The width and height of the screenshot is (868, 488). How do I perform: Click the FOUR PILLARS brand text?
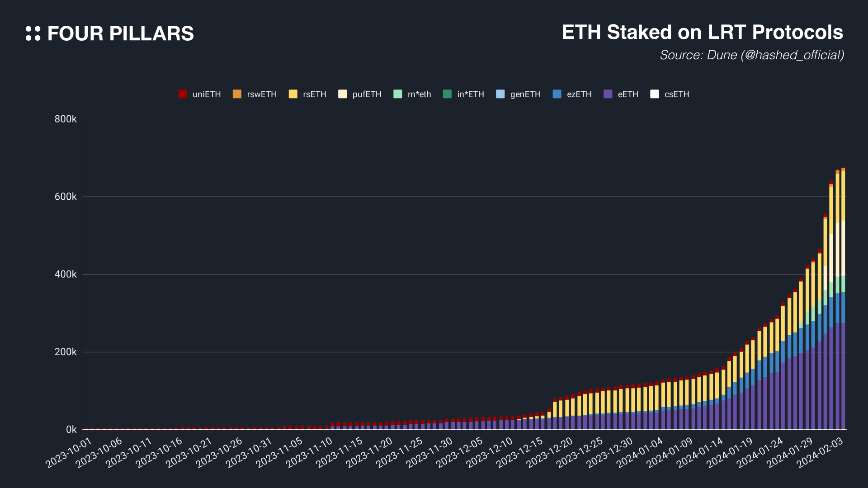tap(120, 34)
